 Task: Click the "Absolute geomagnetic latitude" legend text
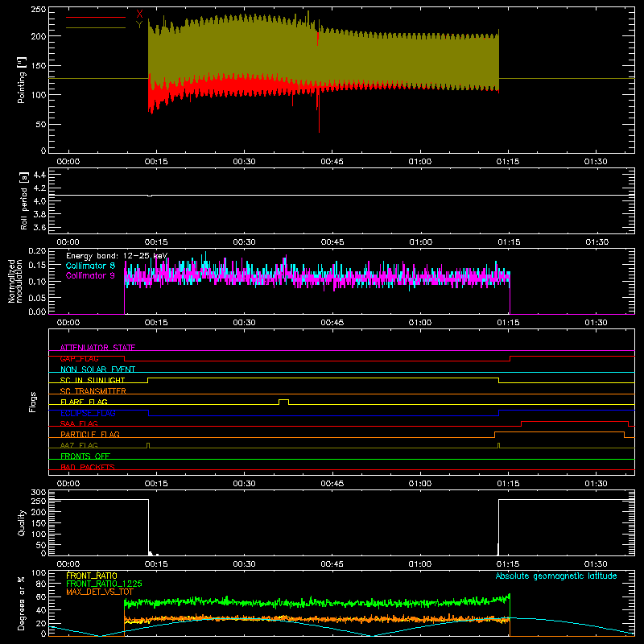tap(556, 576)
